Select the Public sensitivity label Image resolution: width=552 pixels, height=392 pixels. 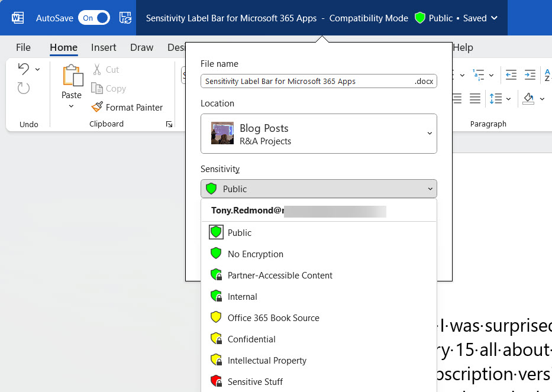(x=318, y=232)
